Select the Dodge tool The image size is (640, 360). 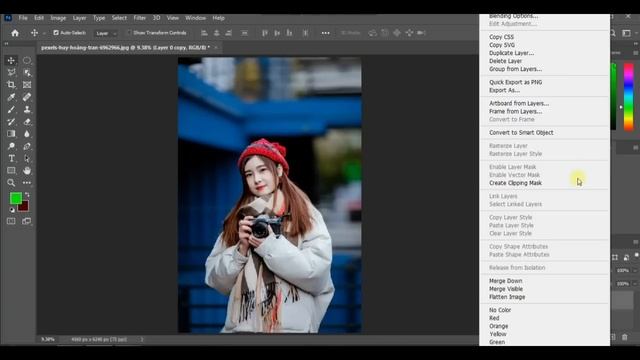coord(11,146)
